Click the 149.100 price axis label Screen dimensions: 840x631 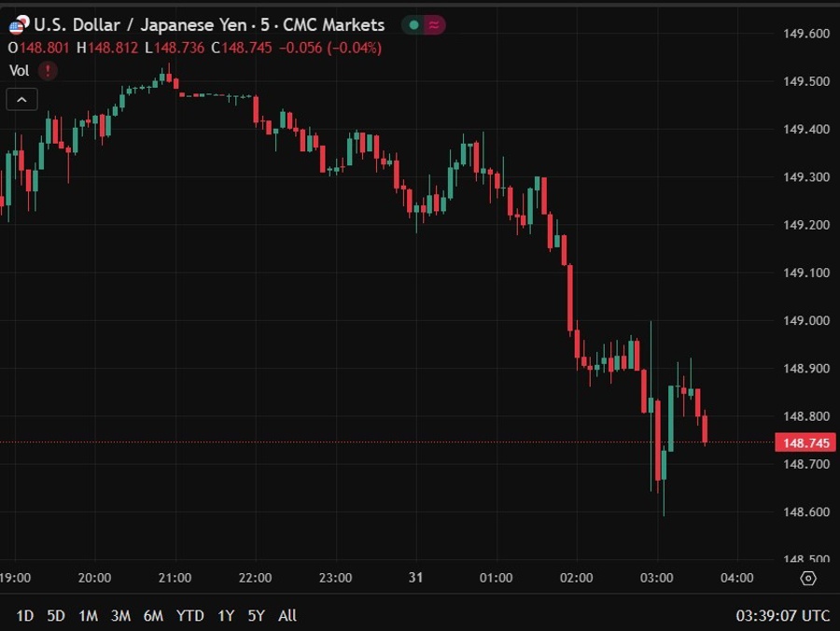[806, 273]
